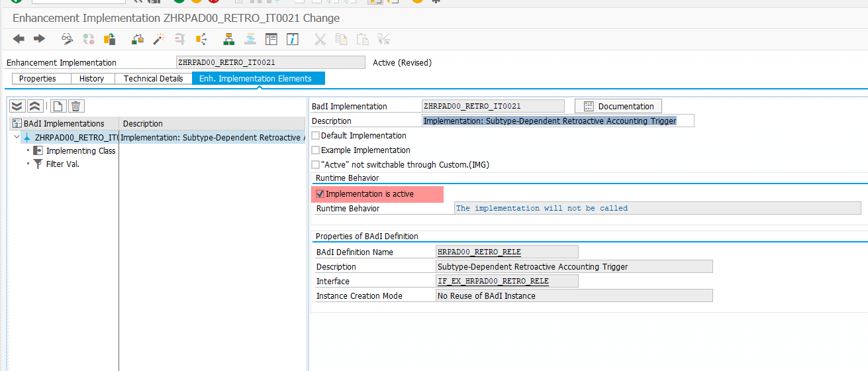Click the grayed where-used list icon
This screenshot has height=371, width=868.
179,39
